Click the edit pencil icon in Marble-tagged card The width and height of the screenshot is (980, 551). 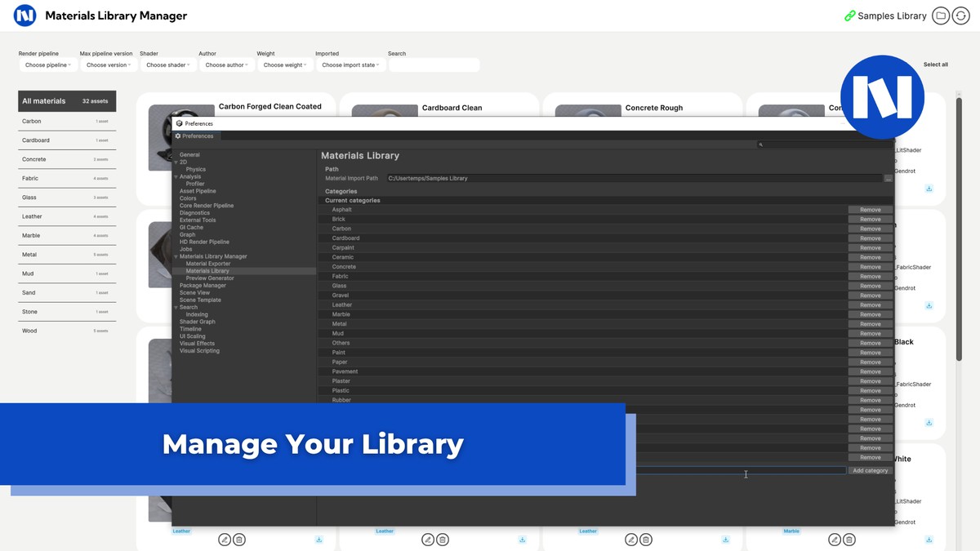pos(835,540)
